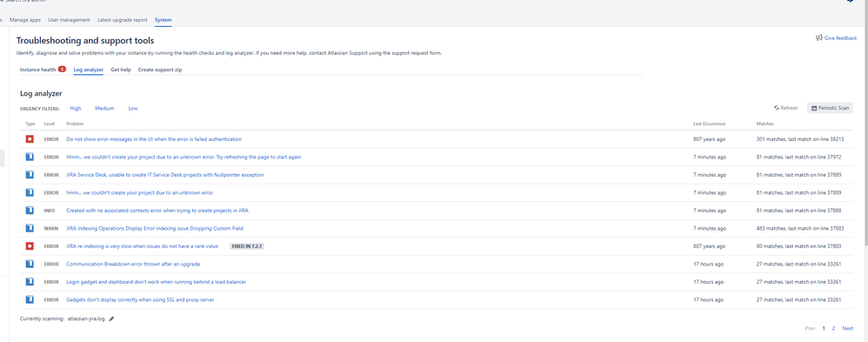Click the type icon for Gadgets SSL proxy row
The image size is (868, 342).
click(x=30, y=299)
